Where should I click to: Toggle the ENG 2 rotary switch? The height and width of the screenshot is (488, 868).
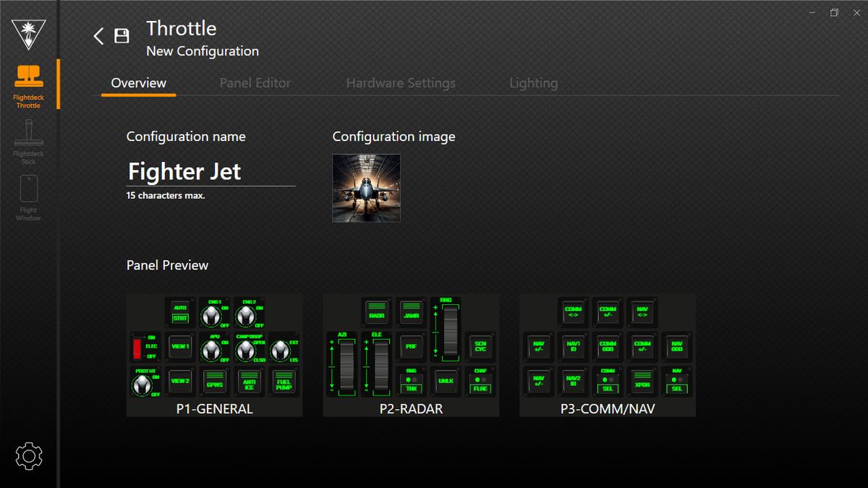pyautogui.click(x=249, y=313)
